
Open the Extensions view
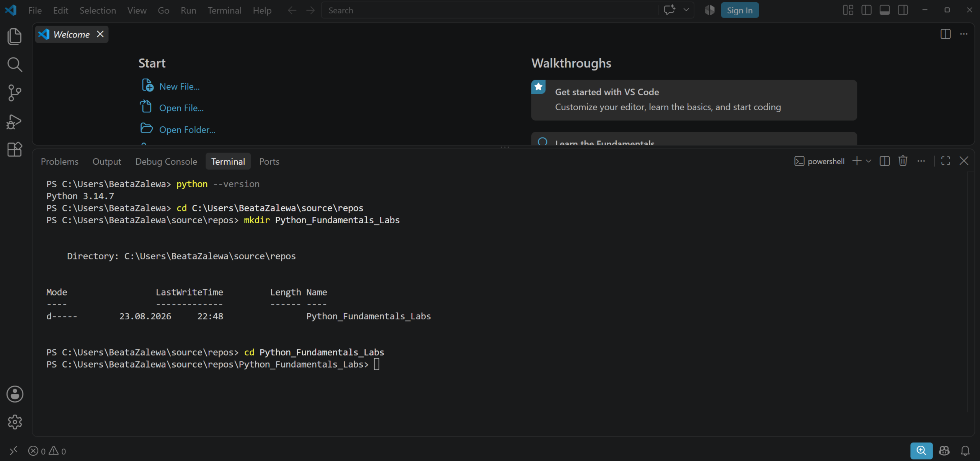pyautogui.click(x=15, y=149)
